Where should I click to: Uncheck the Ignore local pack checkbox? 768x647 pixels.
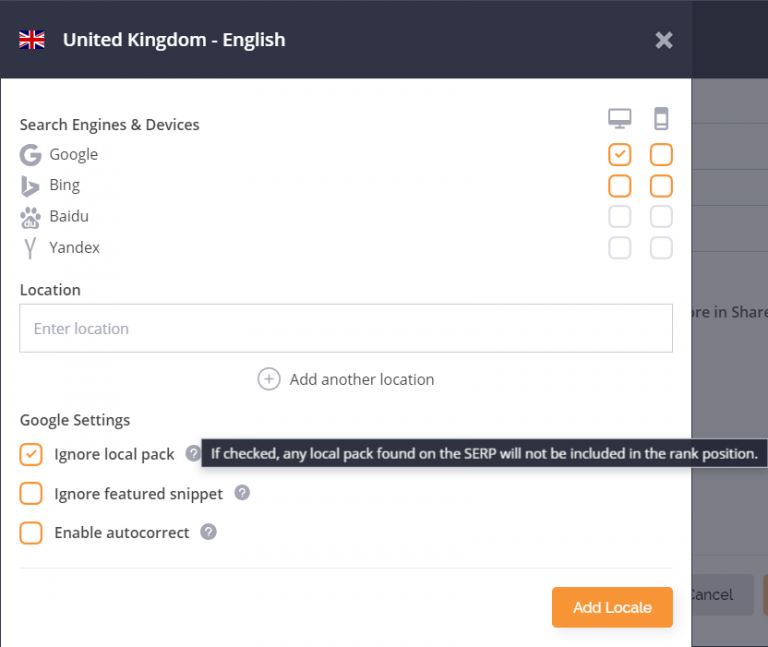[x=31, y=455]
